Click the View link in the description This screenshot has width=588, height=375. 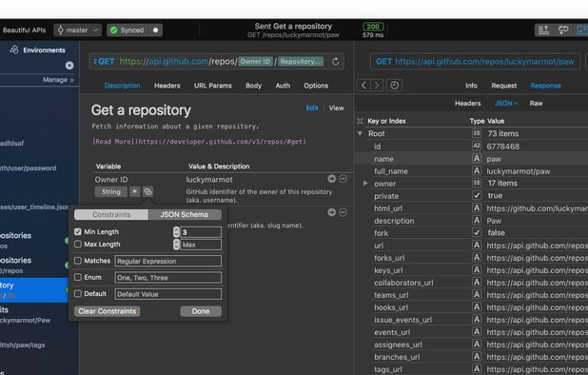click(x=337, y=108)
